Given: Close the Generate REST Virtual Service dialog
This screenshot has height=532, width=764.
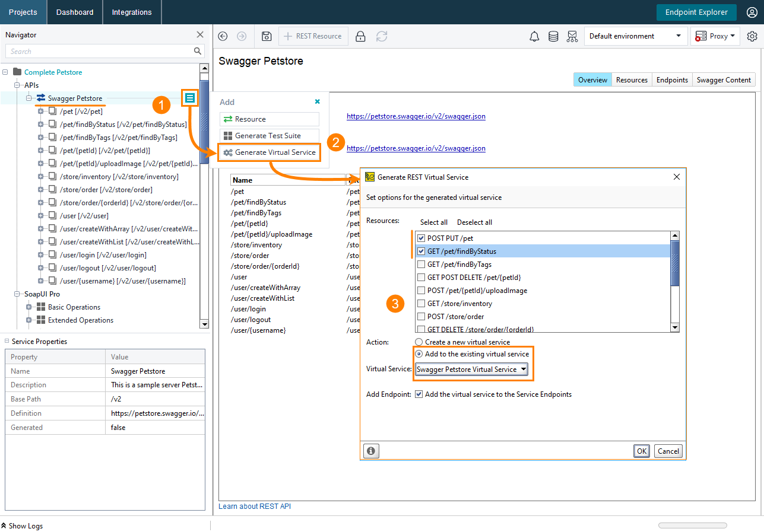Looking at the screenshot, I should pos(677,177).
